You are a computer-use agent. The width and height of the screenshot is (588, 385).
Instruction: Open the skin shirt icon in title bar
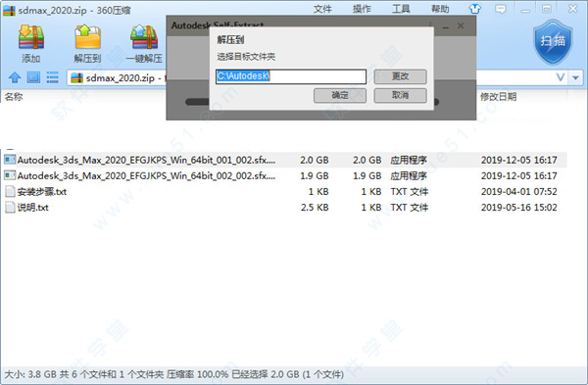point(474,9)
